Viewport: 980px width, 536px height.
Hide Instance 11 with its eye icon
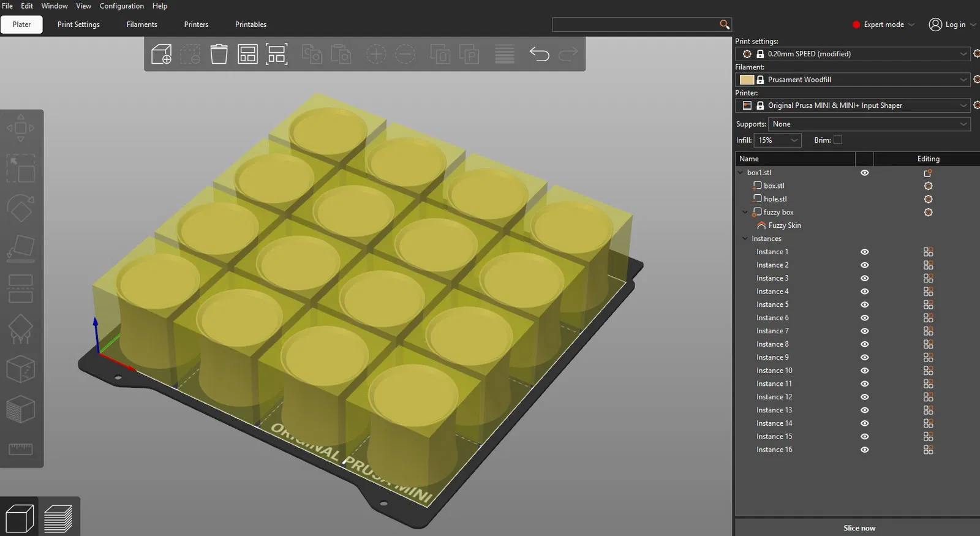(x=864, y=383)
